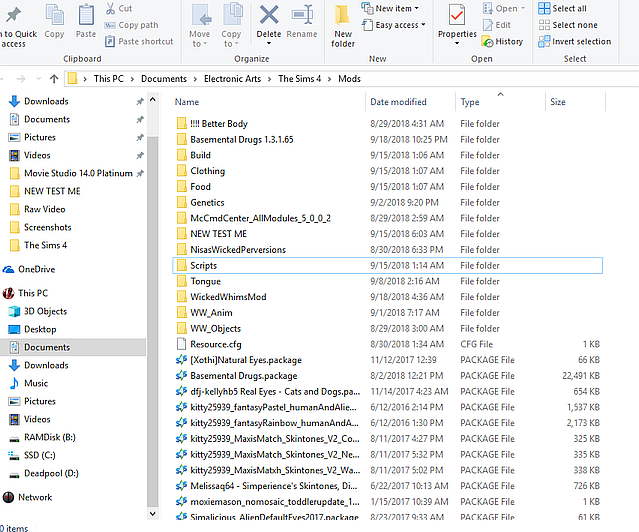
Task: Select Resource.cfg file icon
Action: pos(181,344)
